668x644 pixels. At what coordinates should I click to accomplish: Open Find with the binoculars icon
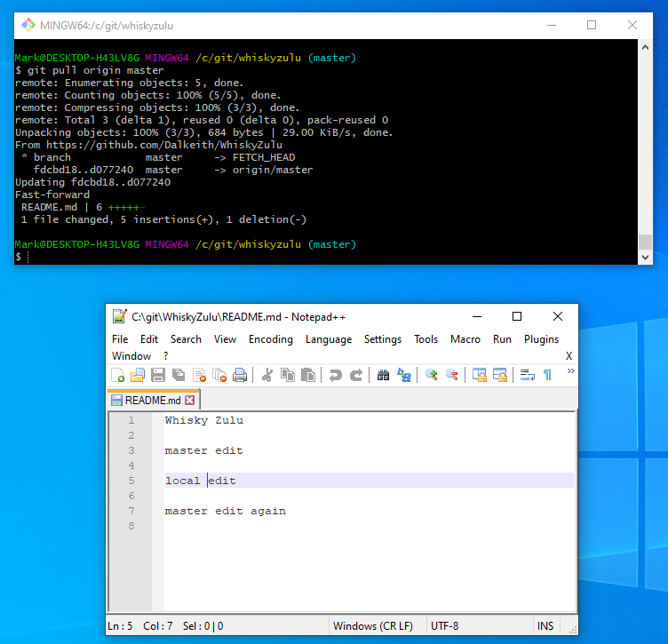pyautogui.click(x=383, y=375)
